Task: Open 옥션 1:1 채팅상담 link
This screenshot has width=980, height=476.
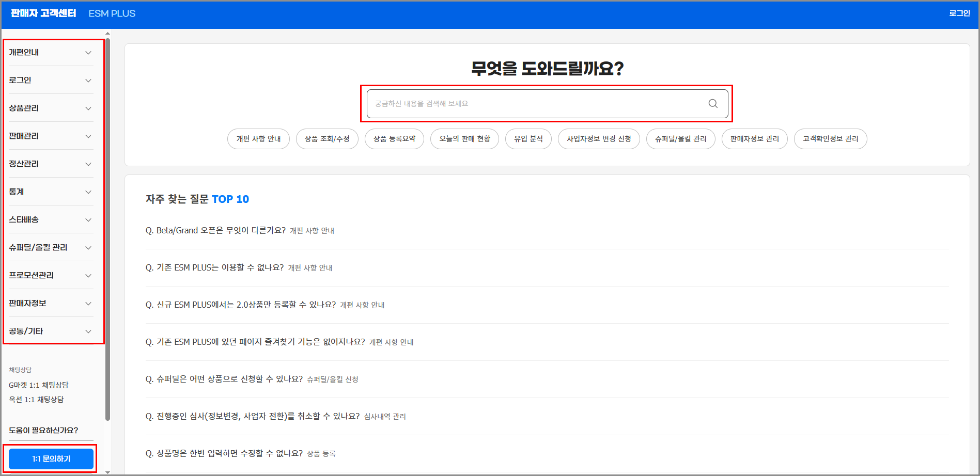Action: [36, 400]
